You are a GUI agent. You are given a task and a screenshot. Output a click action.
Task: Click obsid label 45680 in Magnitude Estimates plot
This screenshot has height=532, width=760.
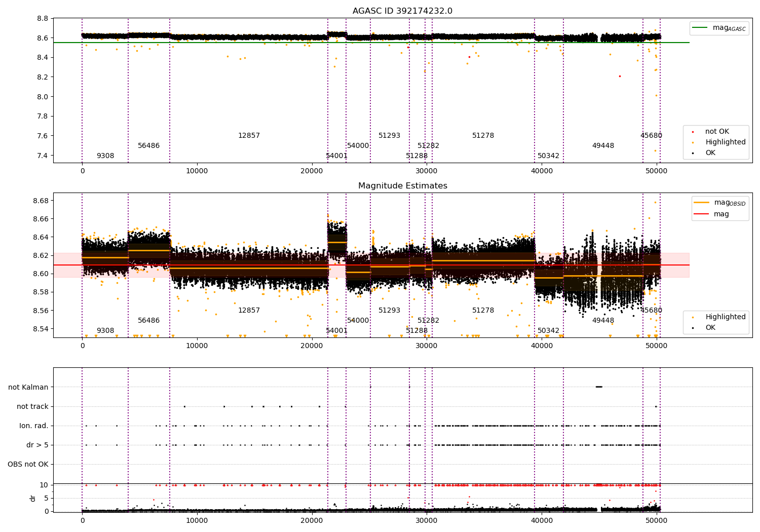pyautogui.click(x=651, y=311)
